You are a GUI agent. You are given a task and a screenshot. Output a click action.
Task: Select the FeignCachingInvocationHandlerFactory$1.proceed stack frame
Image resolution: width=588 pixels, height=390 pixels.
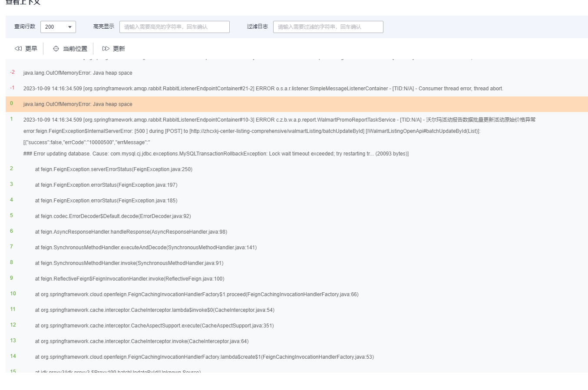coord(197,294)
